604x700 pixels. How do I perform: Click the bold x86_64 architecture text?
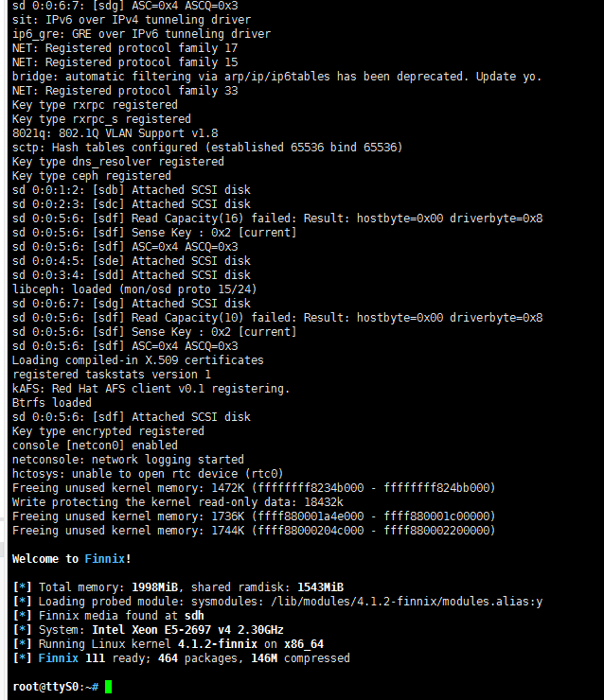click(x=304, y=644)
